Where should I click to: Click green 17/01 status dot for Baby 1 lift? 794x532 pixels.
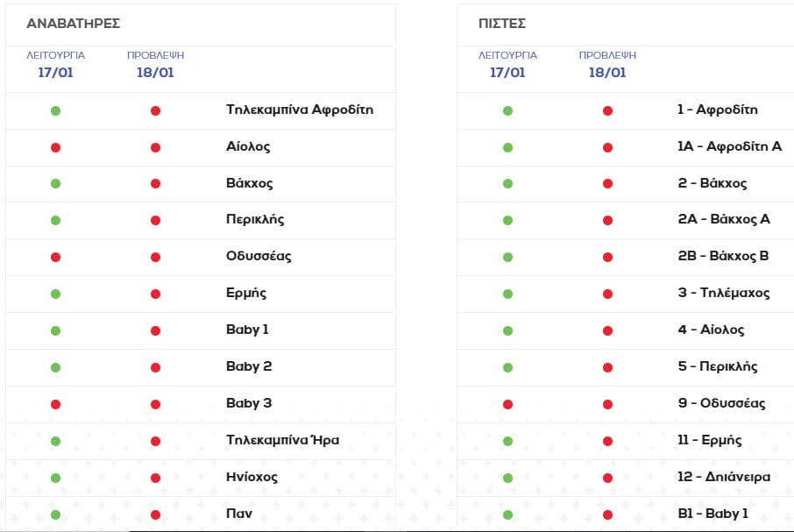pos(55,330)
